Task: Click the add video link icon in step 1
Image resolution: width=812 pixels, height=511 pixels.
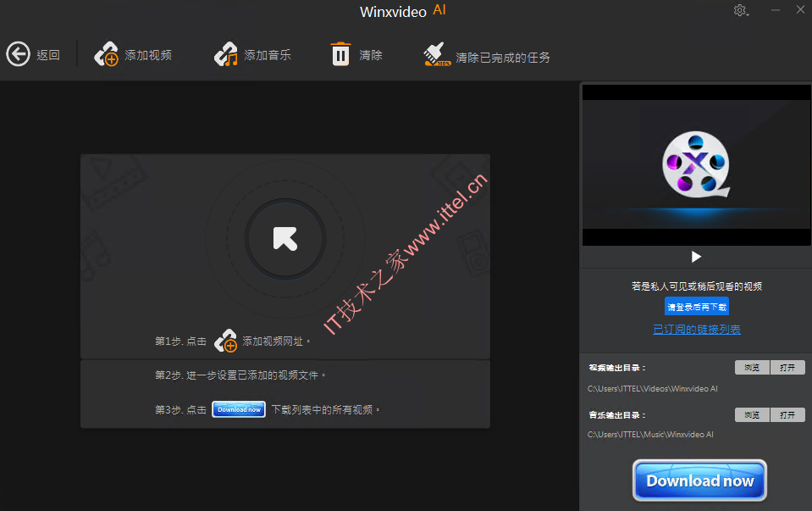Action: 226,341
